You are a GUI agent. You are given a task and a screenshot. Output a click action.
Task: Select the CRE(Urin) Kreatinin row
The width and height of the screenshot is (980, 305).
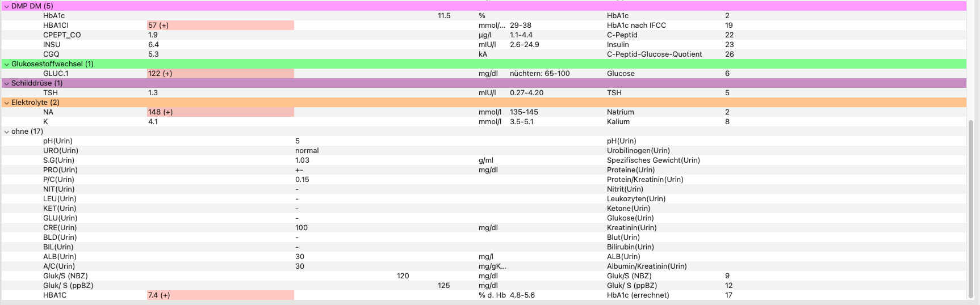pyautogui.click(x=483, y=228)
